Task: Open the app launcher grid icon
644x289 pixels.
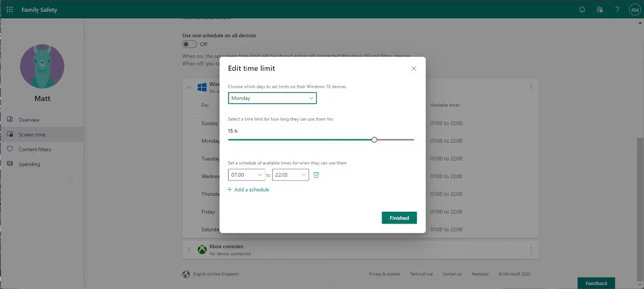Action: tap(10, 10)
